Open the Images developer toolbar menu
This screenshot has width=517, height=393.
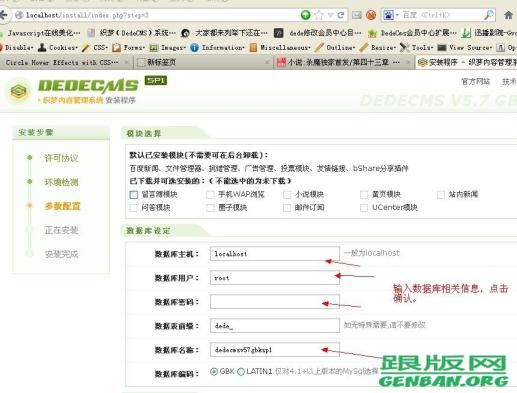tap(167, 48)
